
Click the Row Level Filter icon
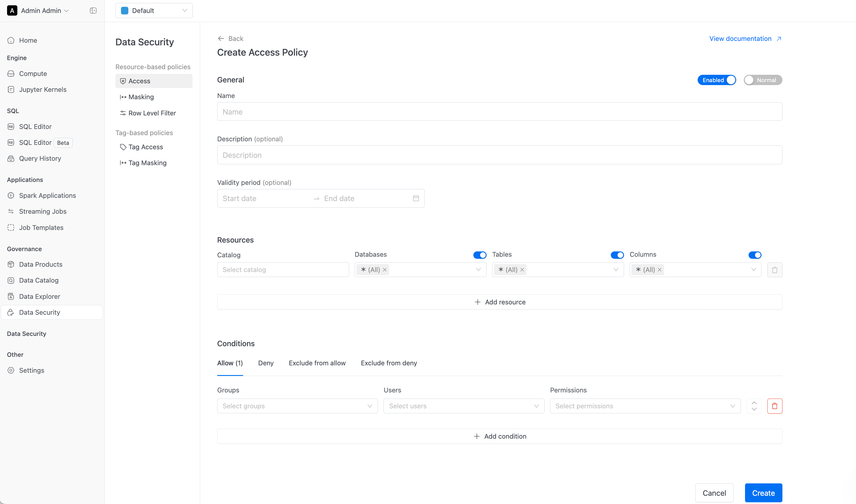123,113
